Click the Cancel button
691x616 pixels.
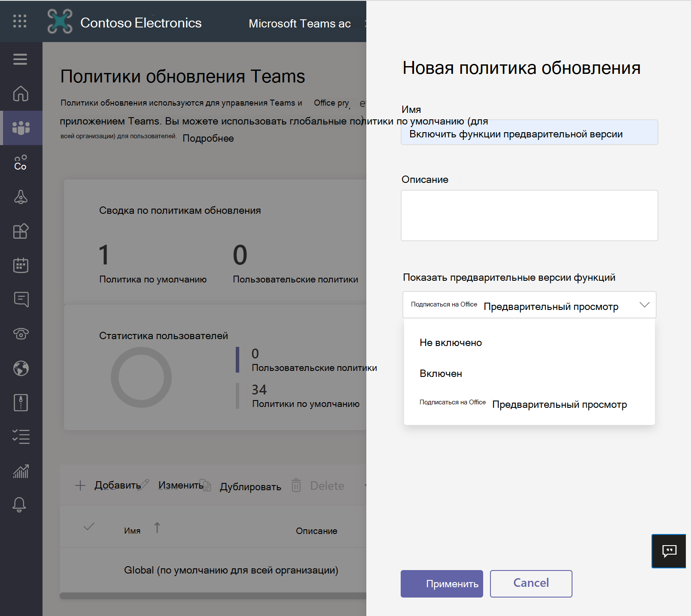tap(531, 584)
